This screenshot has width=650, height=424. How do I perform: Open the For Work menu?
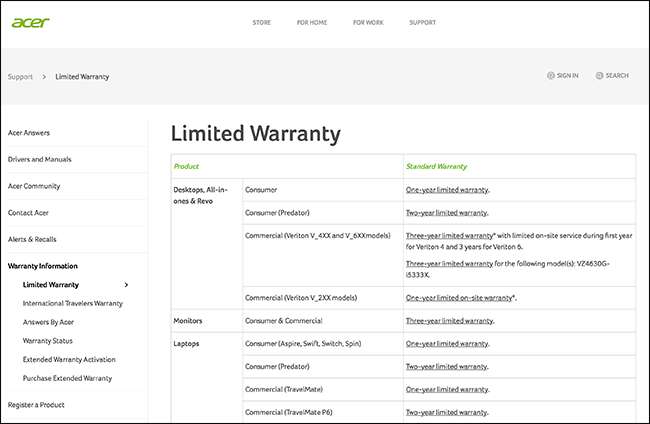click(368, 22)
